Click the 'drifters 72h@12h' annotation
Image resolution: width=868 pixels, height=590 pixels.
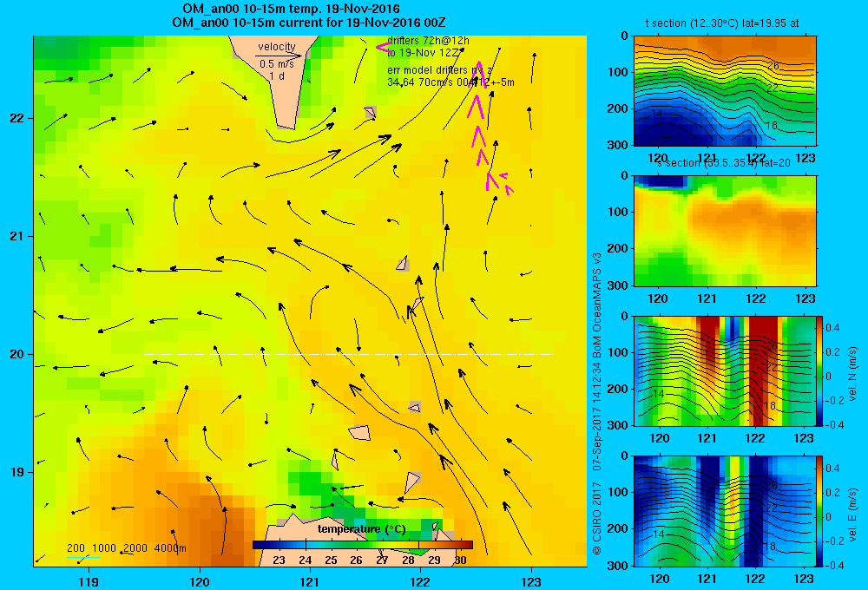click(429, 41)
